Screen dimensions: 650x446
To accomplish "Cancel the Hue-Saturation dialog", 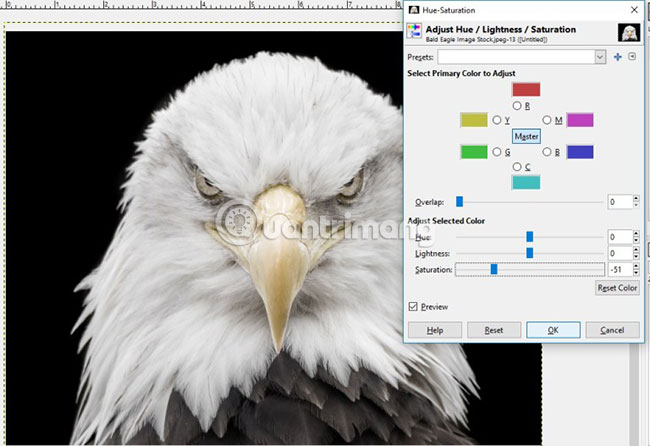I will point(612,330).
